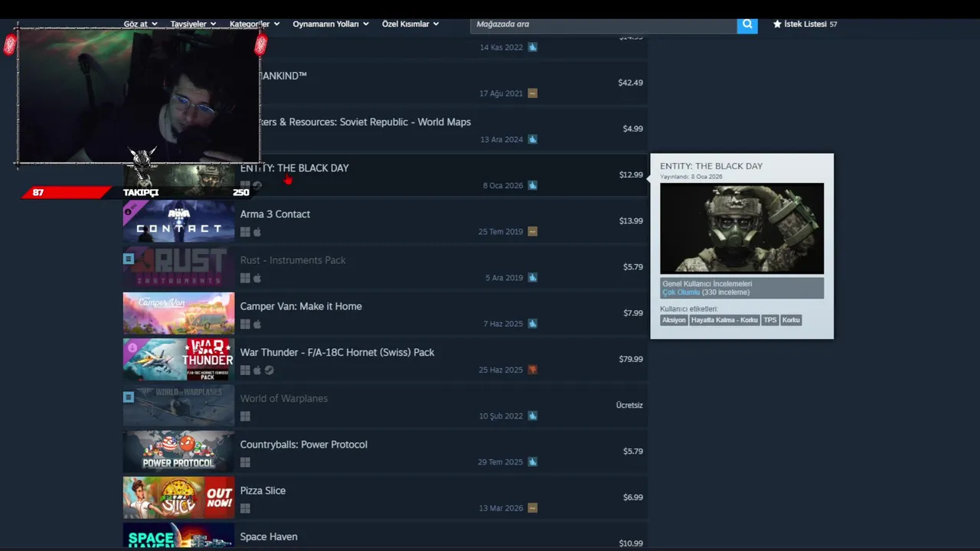Screen dimensions: 980x551
Task: Select the TPS tag in the popup
Action: (x=769, y=320)
